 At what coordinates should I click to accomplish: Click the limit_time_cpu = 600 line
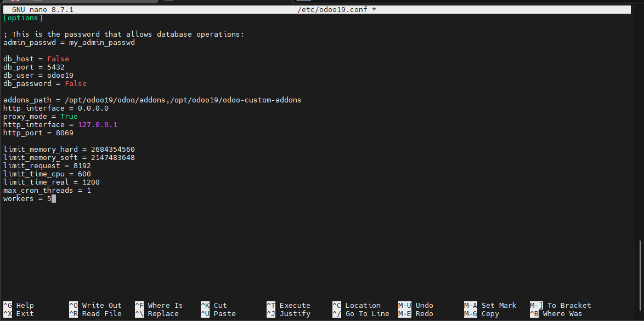click(x=47, y=174)
